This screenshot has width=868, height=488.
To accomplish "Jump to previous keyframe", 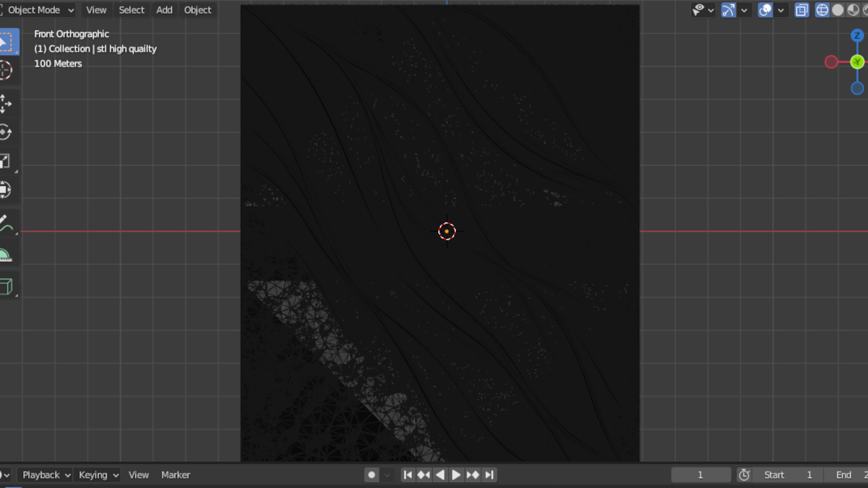I will click(424, 475).
